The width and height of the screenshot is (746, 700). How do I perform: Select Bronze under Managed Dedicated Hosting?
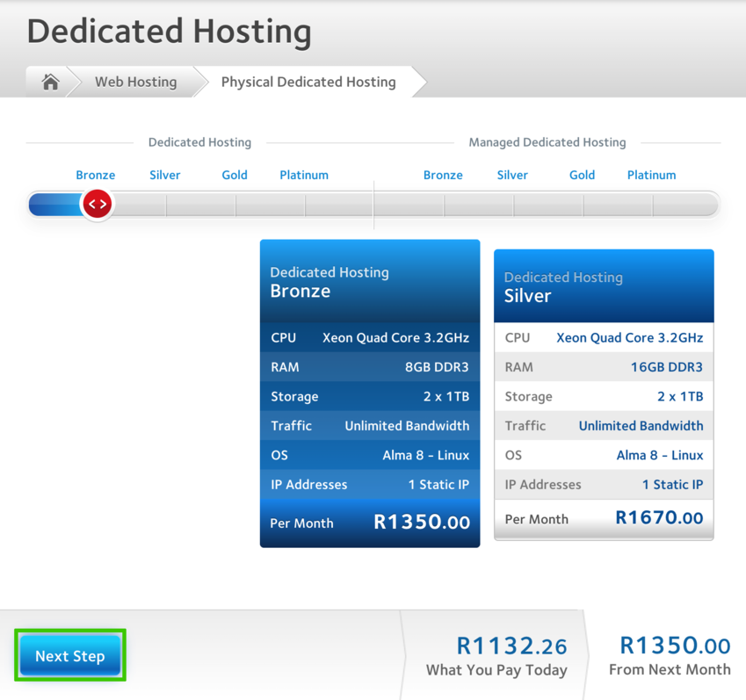pyautogui.click(x=443, y=175)
